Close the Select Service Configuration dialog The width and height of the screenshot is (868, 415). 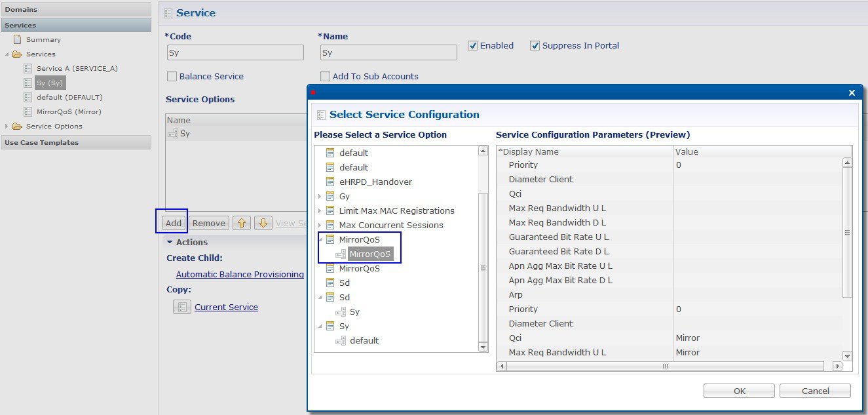(x=852, y=93)
